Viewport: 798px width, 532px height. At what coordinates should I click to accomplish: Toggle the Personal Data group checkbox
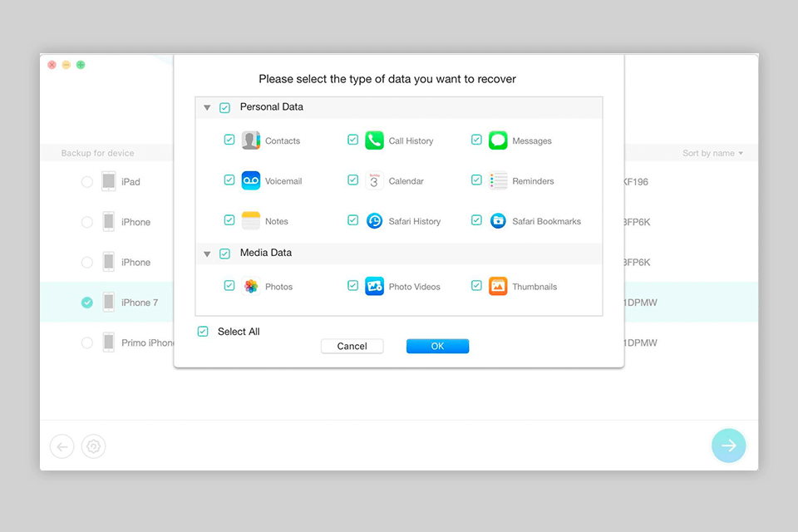(225, 107)
